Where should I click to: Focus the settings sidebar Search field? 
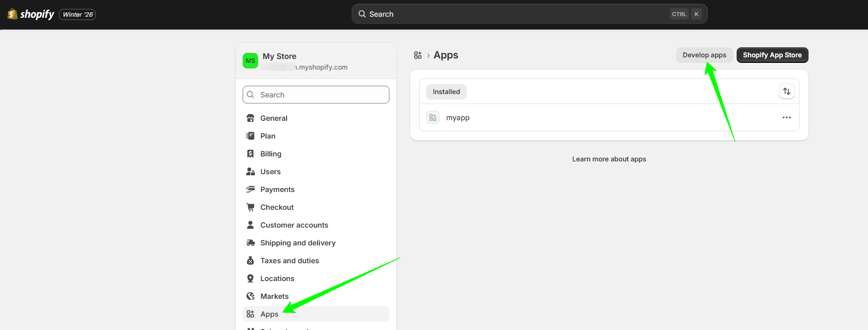[315, 95]
